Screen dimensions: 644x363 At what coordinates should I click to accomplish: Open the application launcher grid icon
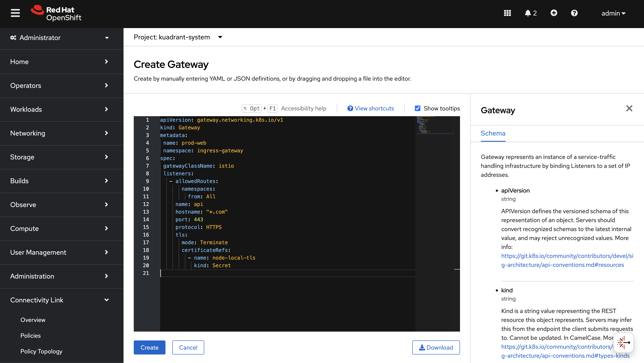point(507,13)
